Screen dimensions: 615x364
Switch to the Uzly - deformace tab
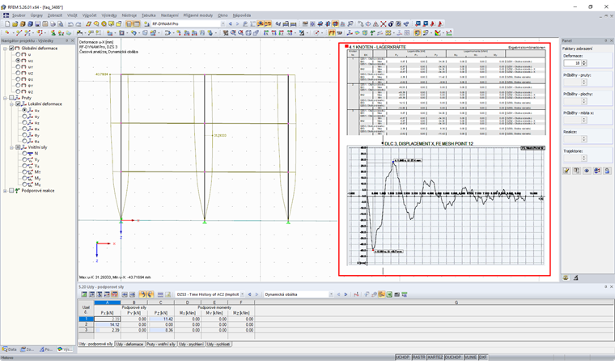pos(128,344)
